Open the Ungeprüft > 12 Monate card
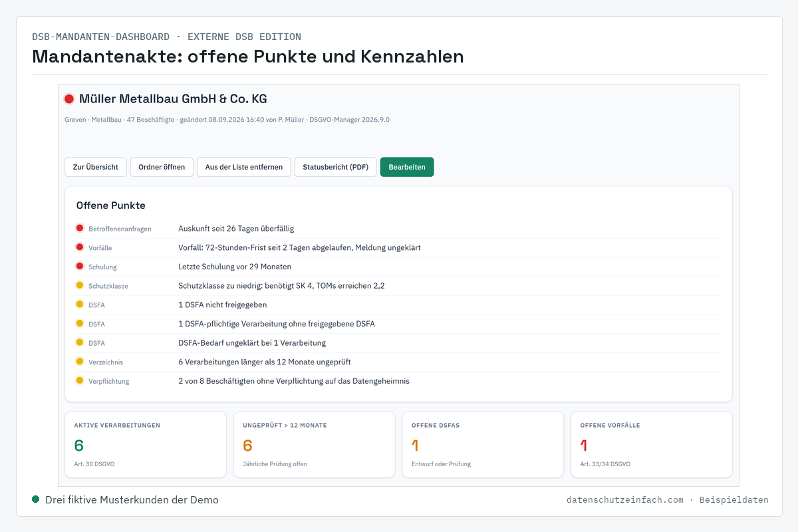 pos(315,444)
